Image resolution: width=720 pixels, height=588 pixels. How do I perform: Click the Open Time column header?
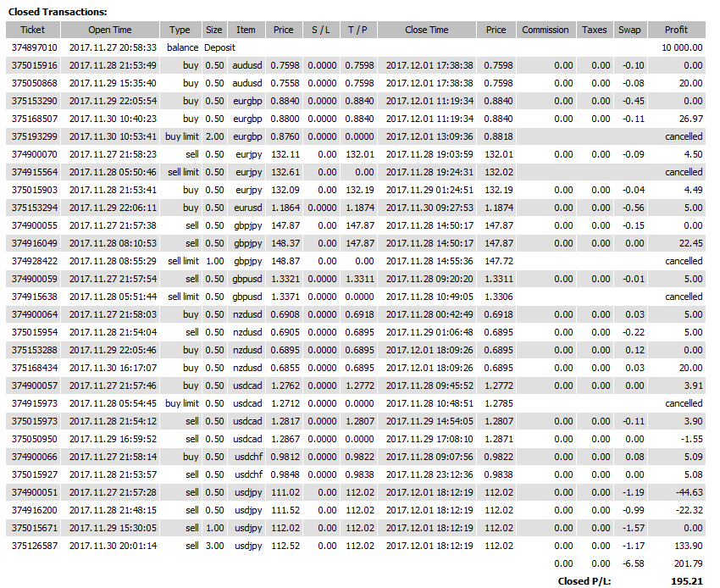[x=110, y=30]
